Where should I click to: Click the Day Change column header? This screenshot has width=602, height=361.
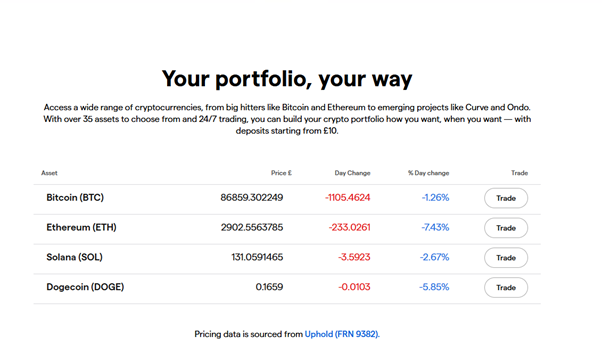pyautogui.click(x=352, y=173)
